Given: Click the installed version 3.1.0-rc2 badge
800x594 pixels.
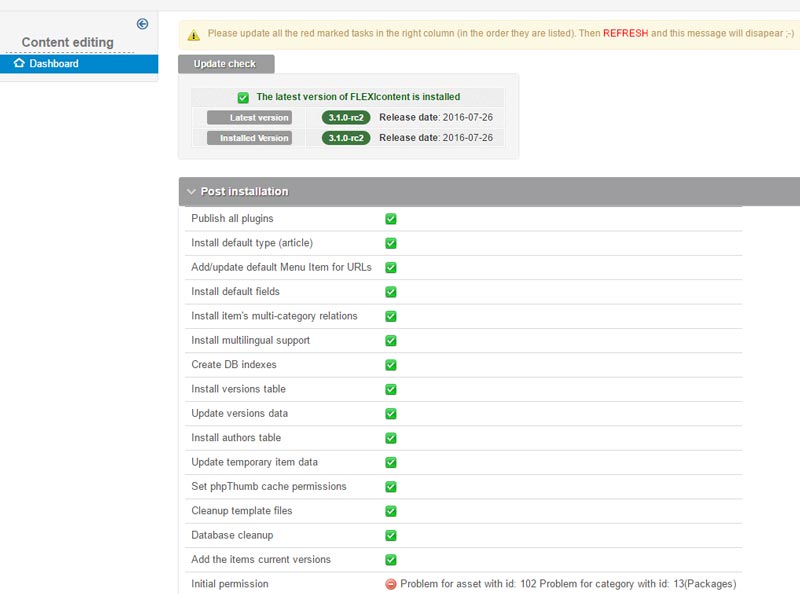Looking at the screenshot, I should coord(346,138).
